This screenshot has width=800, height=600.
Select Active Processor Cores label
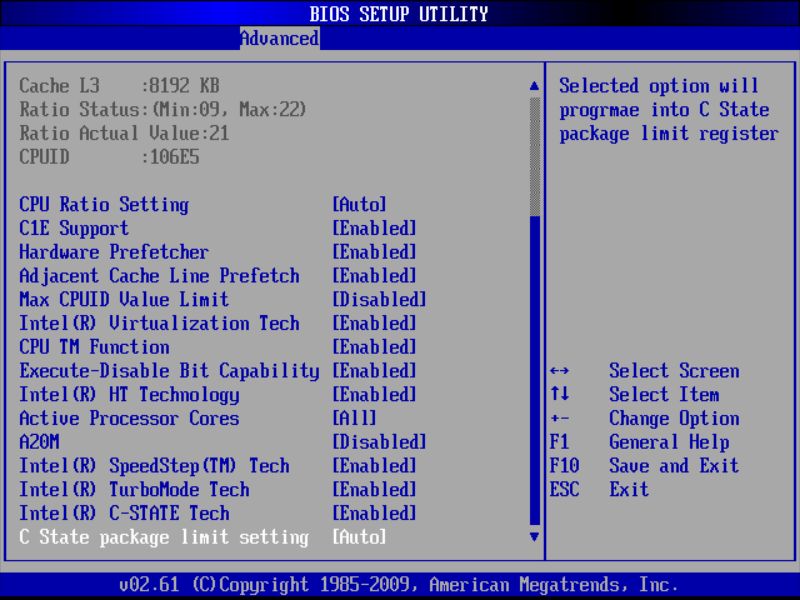pyautogui.click(x=129, y=418)
